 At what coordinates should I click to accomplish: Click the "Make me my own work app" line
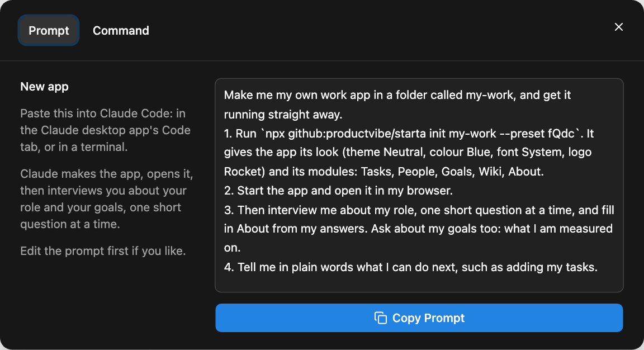[x=397, y=95]
